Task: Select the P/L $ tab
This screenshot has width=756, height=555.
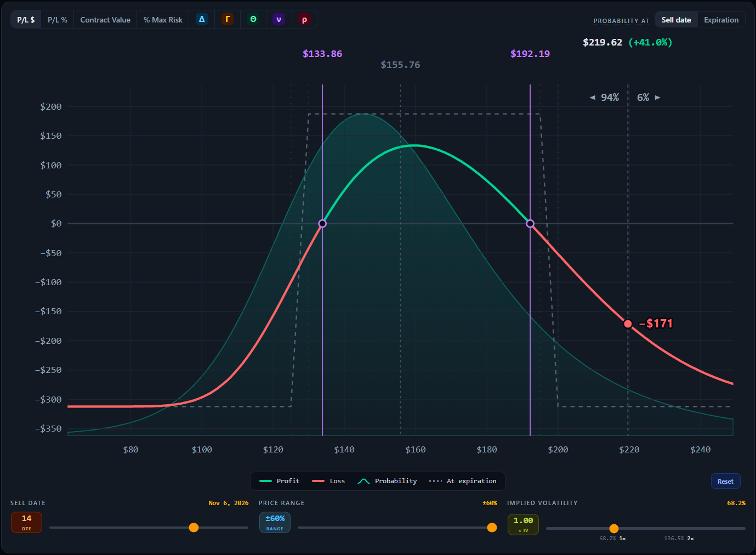Action: (26, 20)
